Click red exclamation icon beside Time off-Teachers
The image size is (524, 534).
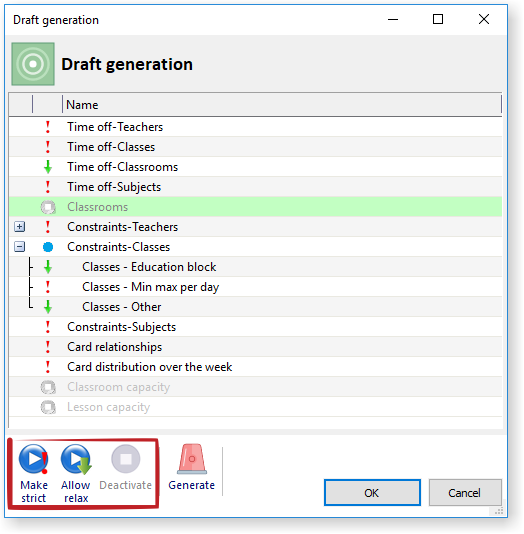click(x=48, y=127)
